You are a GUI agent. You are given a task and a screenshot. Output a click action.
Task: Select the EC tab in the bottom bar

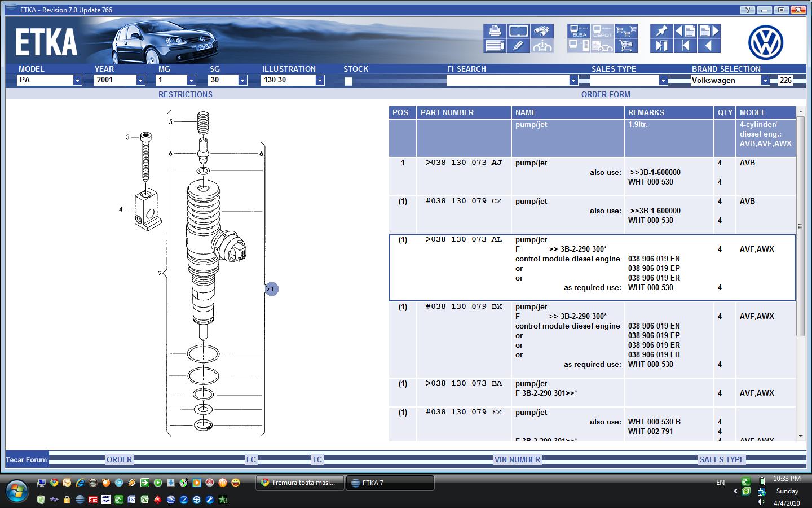coord(251,459)
